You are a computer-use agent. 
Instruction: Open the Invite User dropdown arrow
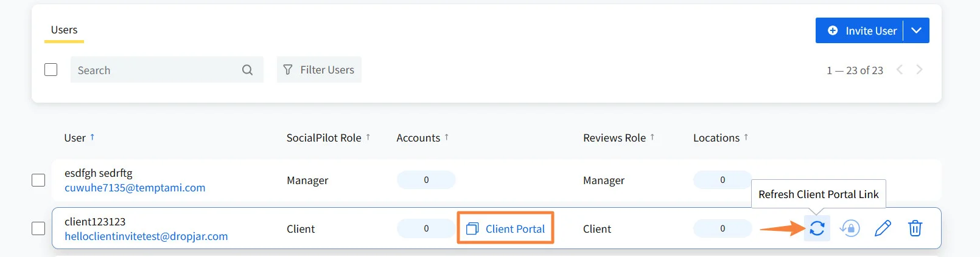click(916, 30)
